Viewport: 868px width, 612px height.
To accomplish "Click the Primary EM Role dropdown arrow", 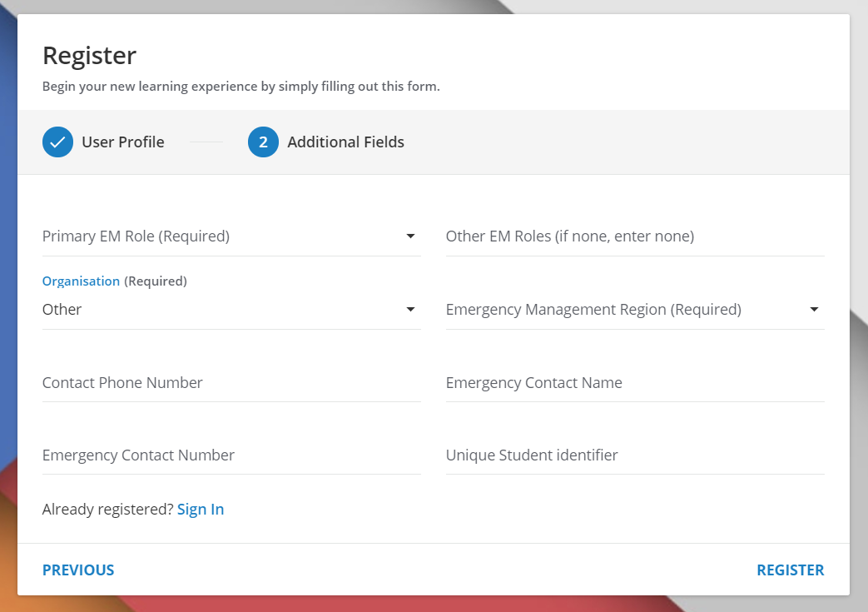I will pos(410,236).
